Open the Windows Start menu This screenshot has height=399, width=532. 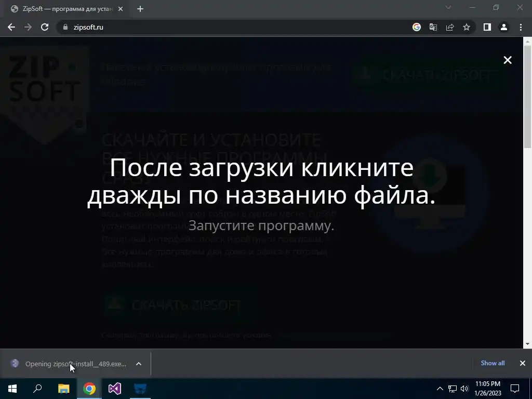click(x=12, y=389)
